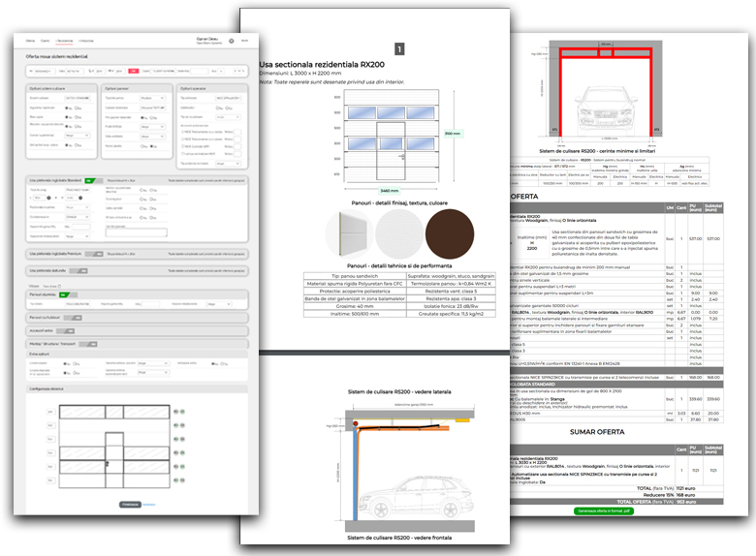The image size is (756, 556).
Task: Click the round button beside the L field
Action: coord(48,198)
